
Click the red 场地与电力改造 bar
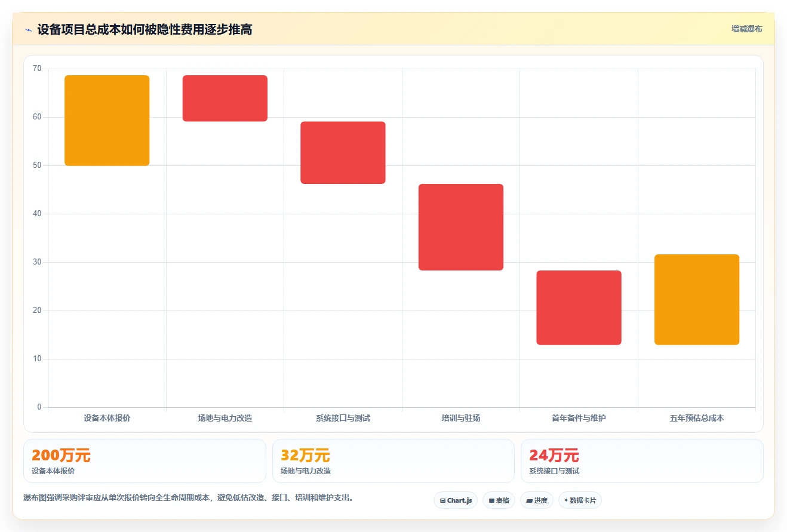[225, 99]
